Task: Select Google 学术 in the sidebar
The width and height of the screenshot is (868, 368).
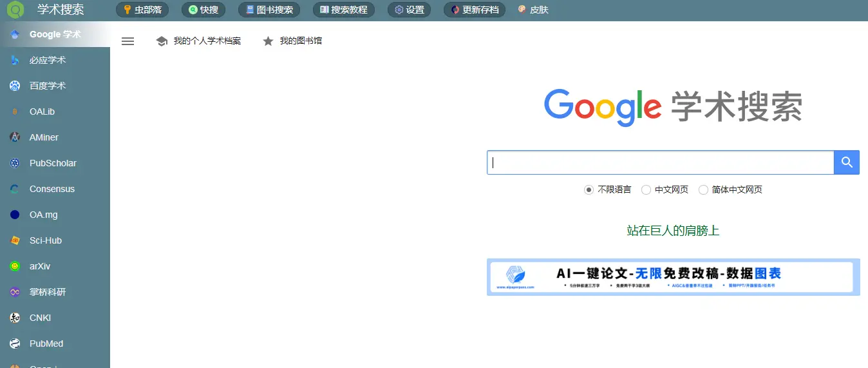Action: tap(55, 34)
